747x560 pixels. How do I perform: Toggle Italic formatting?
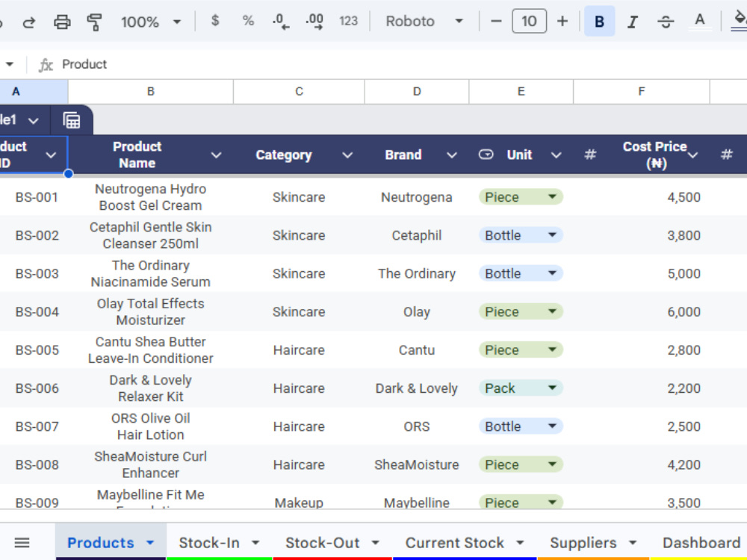pos(632,22)
